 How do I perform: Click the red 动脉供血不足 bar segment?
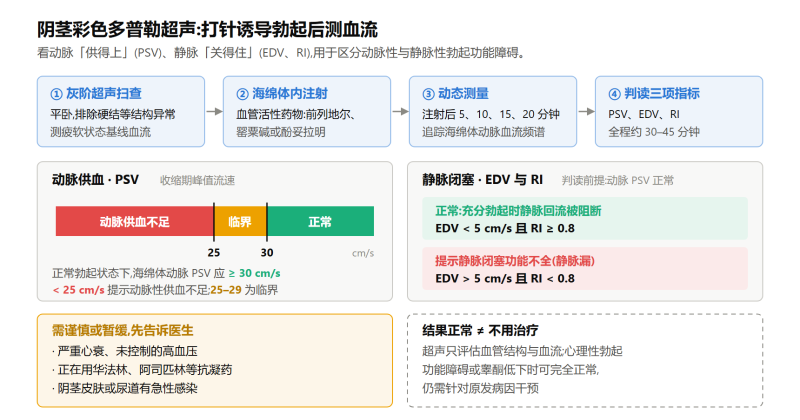click(x=135, y=221)
